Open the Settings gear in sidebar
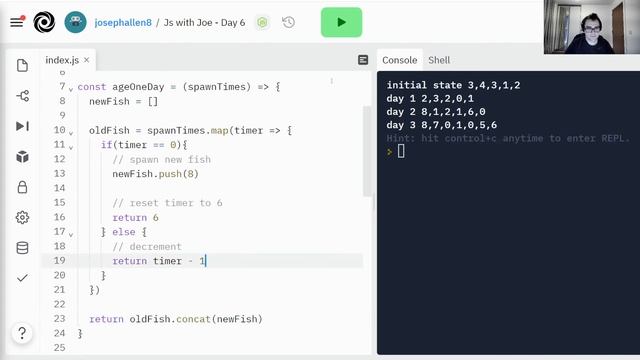 [x=22, y=218]
